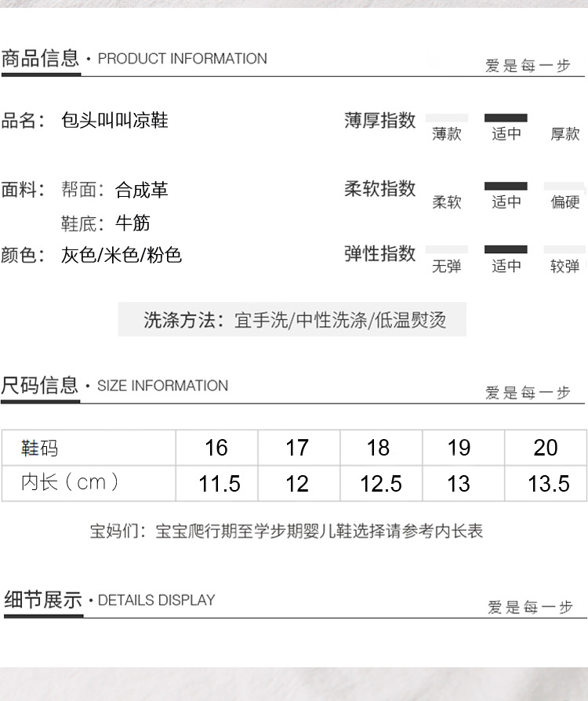Click inner length 12 cell
Screen dimensions: 588x701
coord(299,483)
